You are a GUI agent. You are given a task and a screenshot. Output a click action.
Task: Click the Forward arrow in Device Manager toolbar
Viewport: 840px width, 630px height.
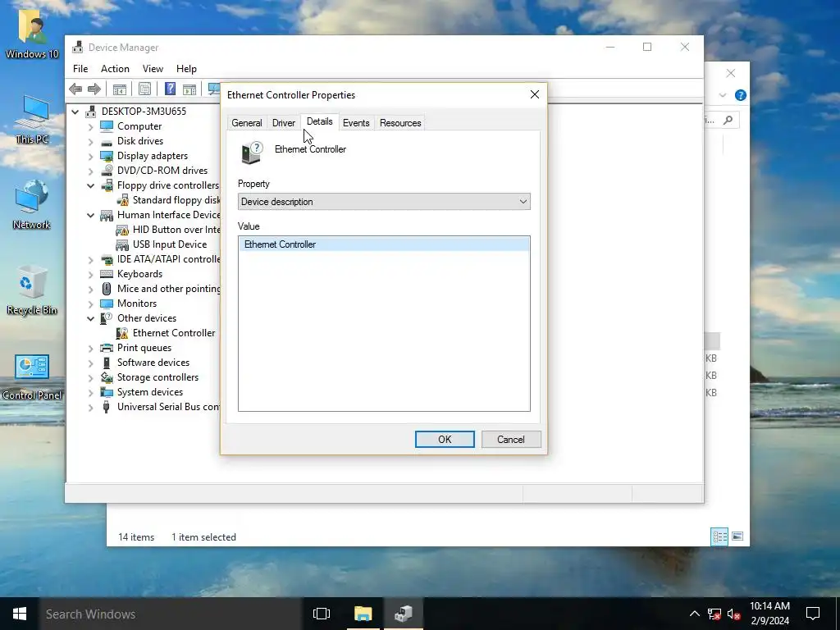point(94,89)
